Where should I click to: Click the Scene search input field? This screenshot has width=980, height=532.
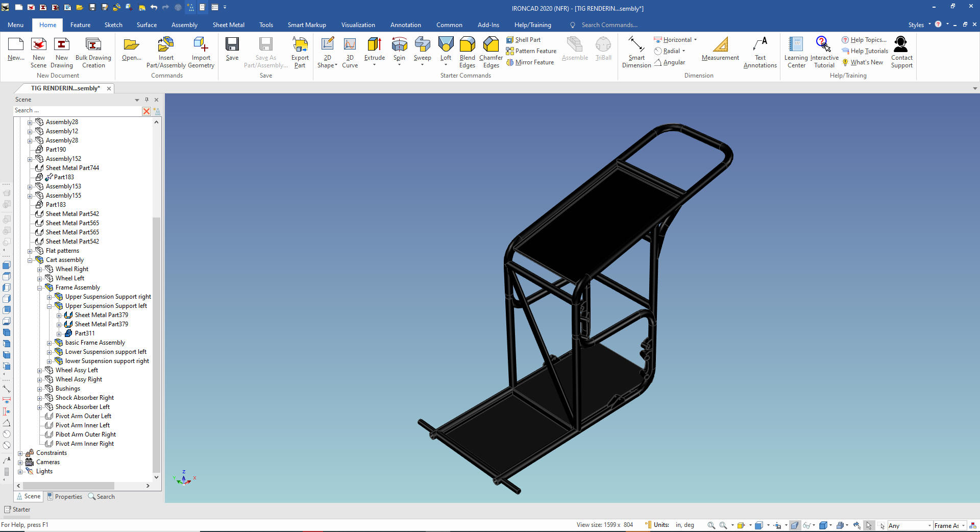[77, 111]
